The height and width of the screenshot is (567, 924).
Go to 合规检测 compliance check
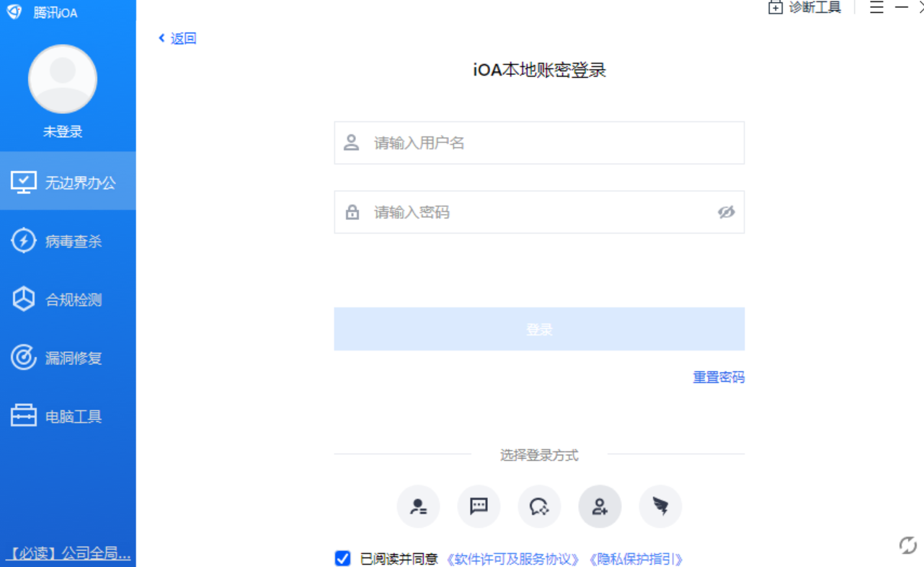click(68, 299)
